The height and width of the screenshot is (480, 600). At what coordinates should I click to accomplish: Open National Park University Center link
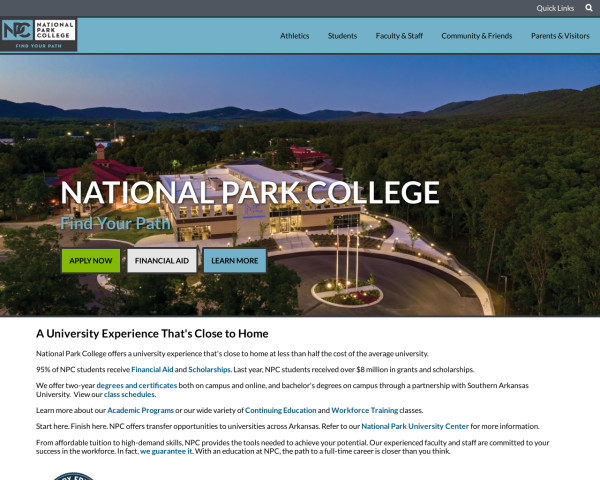[415, 426]
